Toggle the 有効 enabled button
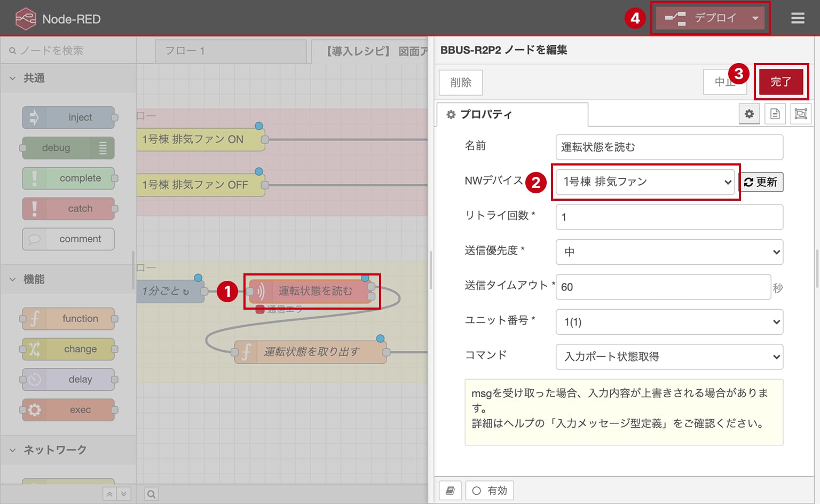 (x=490, y=491)
